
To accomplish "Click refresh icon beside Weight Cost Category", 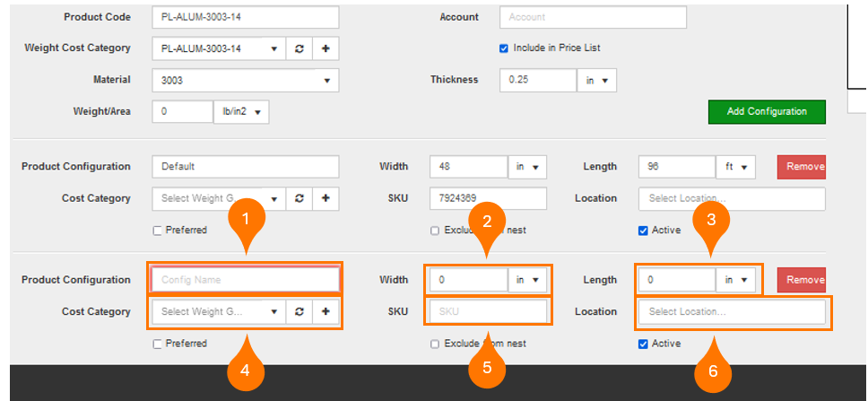I will click(299, 48).
